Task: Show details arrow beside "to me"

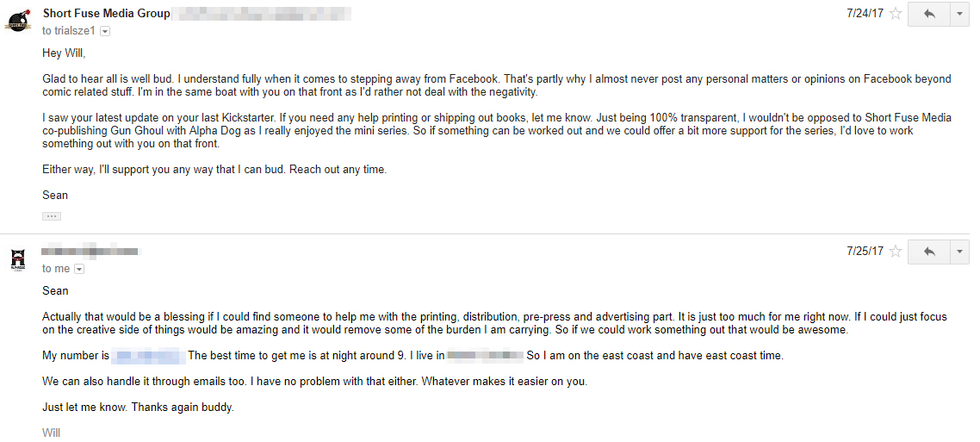Action: 79,269
